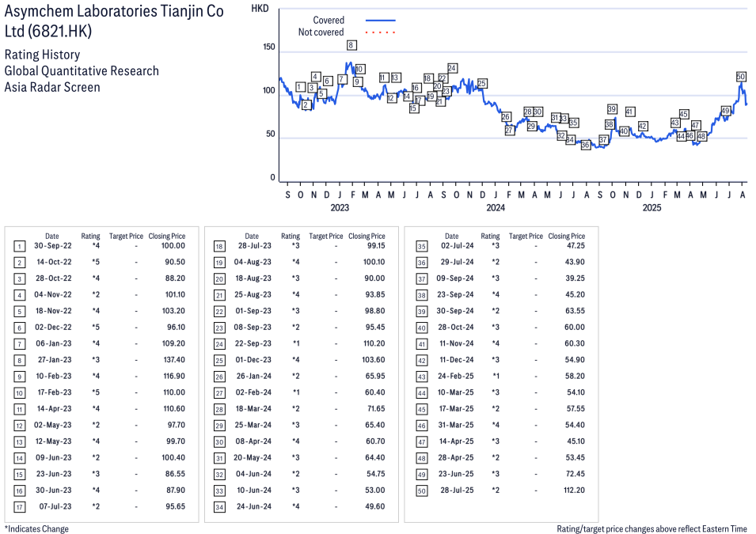
Task: Select chart marker 41 on the graph
Action: tap(629, 112)
